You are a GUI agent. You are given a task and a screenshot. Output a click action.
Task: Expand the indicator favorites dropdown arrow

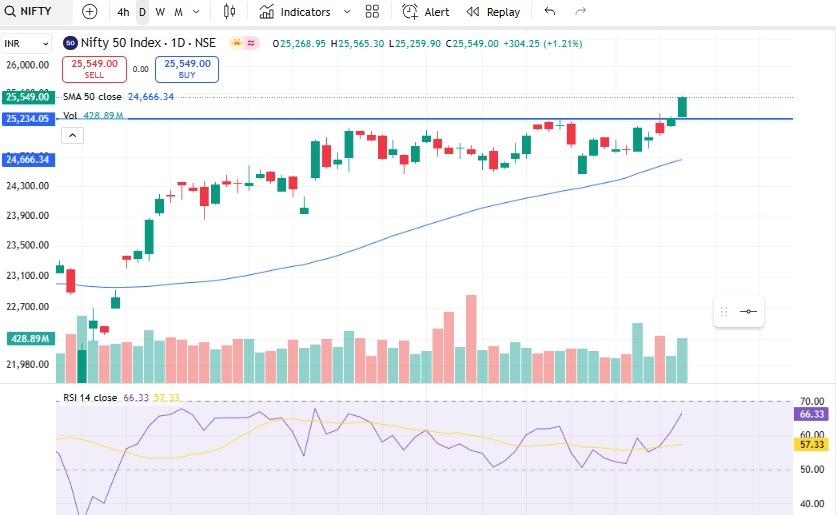point(347,12)
